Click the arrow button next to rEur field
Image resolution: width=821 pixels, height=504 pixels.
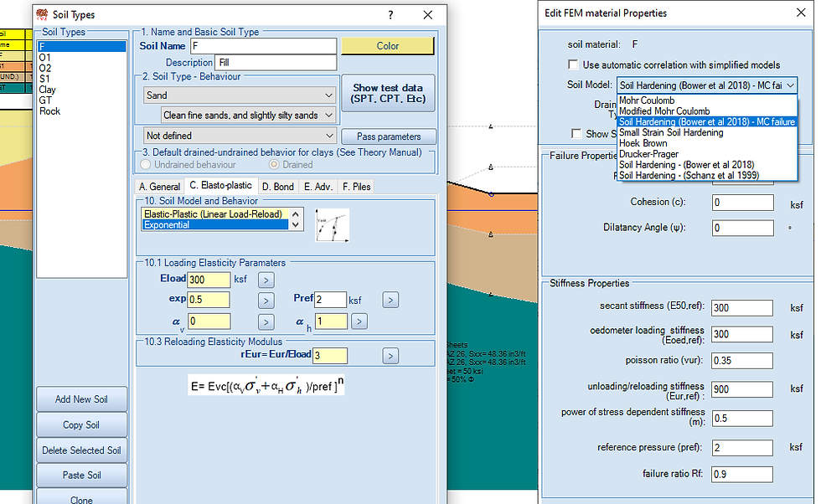(x=390, y=356)
